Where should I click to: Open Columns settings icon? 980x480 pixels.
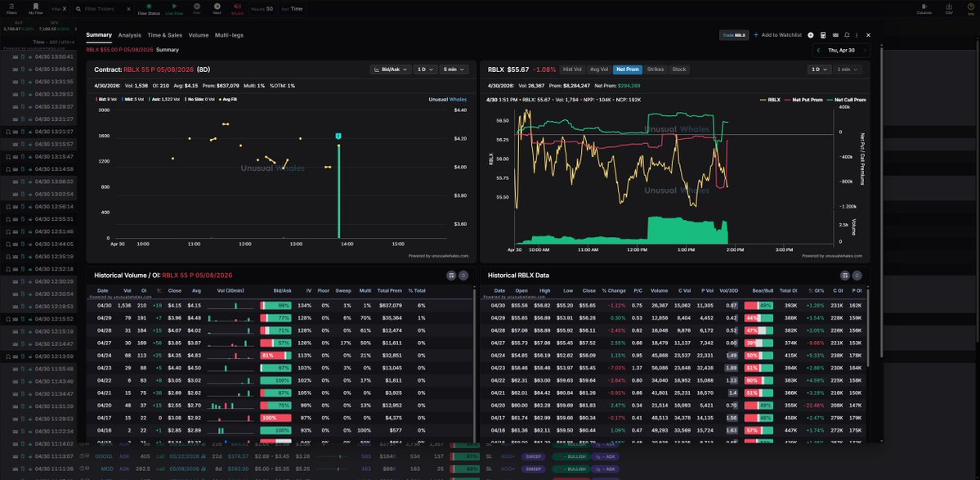tap(924, 7)
